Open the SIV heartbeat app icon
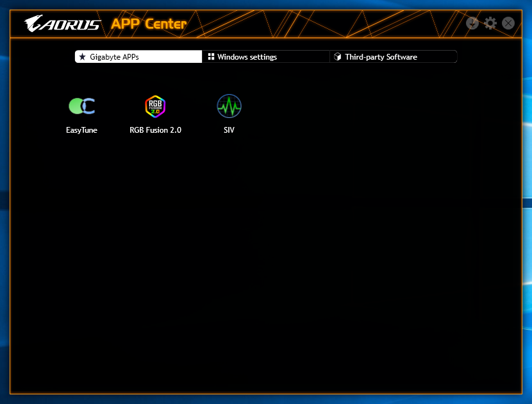532x404 pixels. 229,106
